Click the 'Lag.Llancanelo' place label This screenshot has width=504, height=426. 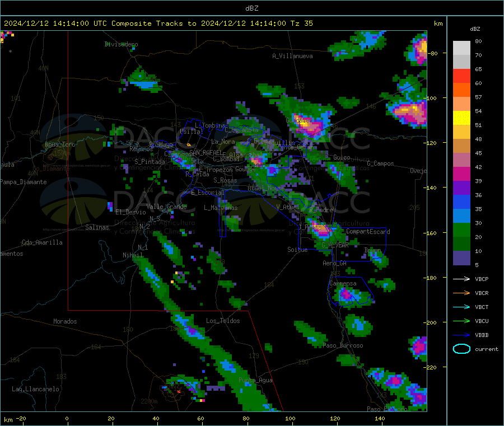35,390
